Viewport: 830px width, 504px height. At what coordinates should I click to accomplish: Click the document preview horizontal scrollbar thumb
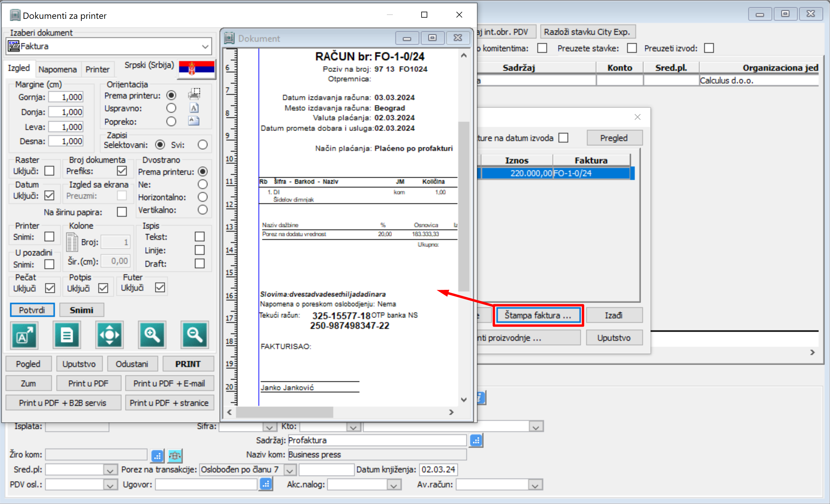[285, 412]
